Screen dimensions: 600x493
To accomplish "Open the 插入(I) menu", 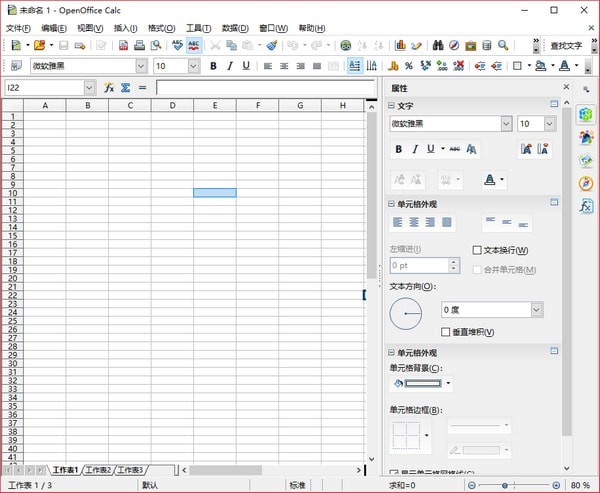I will pos(124,28).
